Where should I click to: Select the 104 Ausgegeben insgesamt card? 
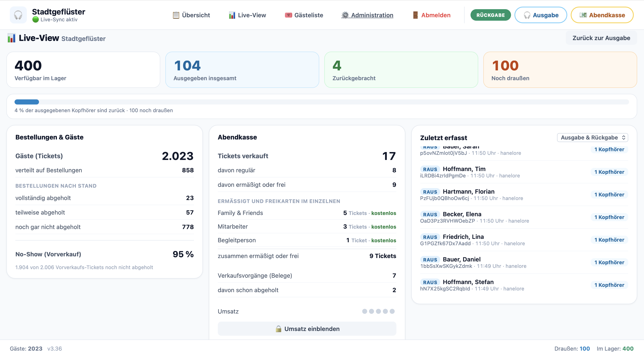pos(242,70)
